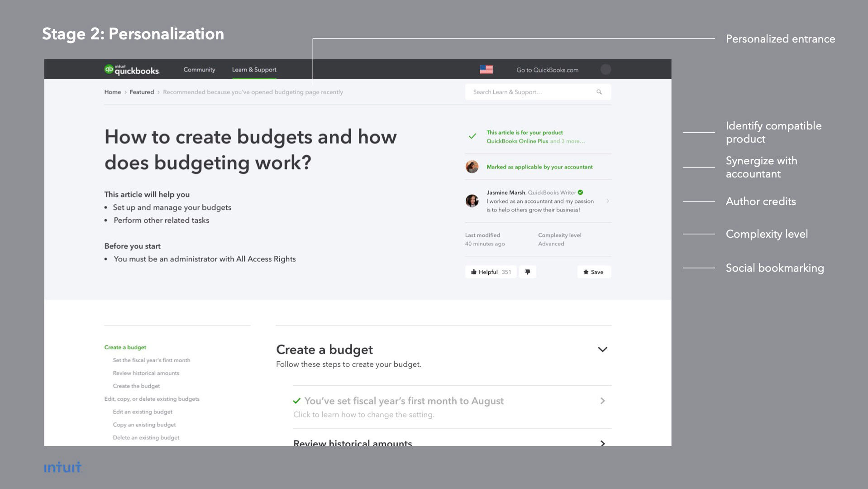Click the accountant avatar photo

point(472,167)
